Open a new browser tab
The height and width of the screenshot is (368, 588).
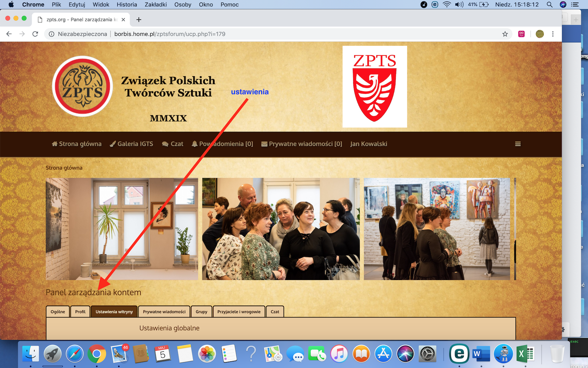(139, 20)
